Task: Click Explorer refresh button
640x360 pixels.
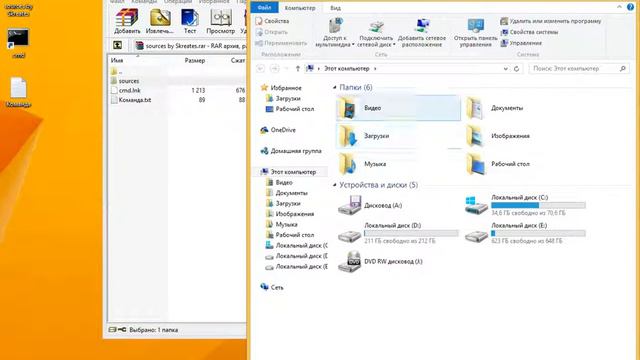Action: point(516,69)
